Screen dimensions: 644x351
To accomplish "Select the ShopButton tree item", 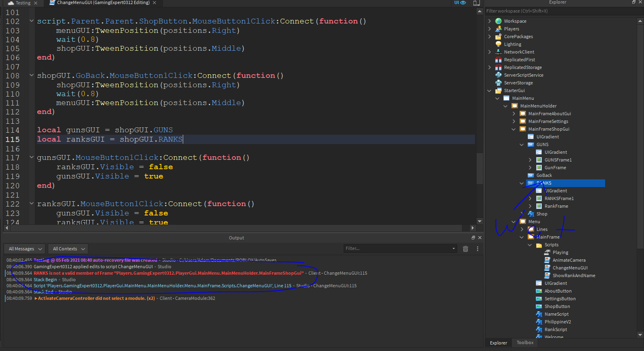I will (557, 306).
